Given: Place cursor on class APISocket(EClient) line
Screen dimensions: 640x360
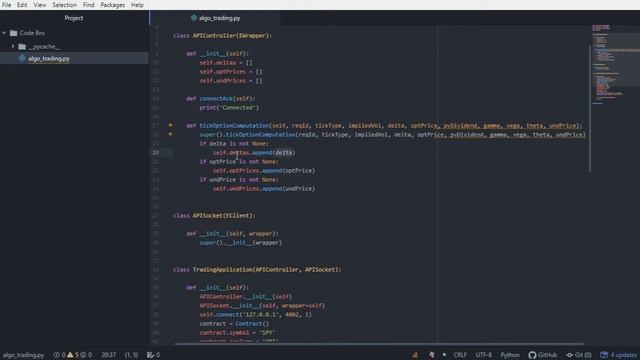Looking at the screenshot, I should 214,215.
